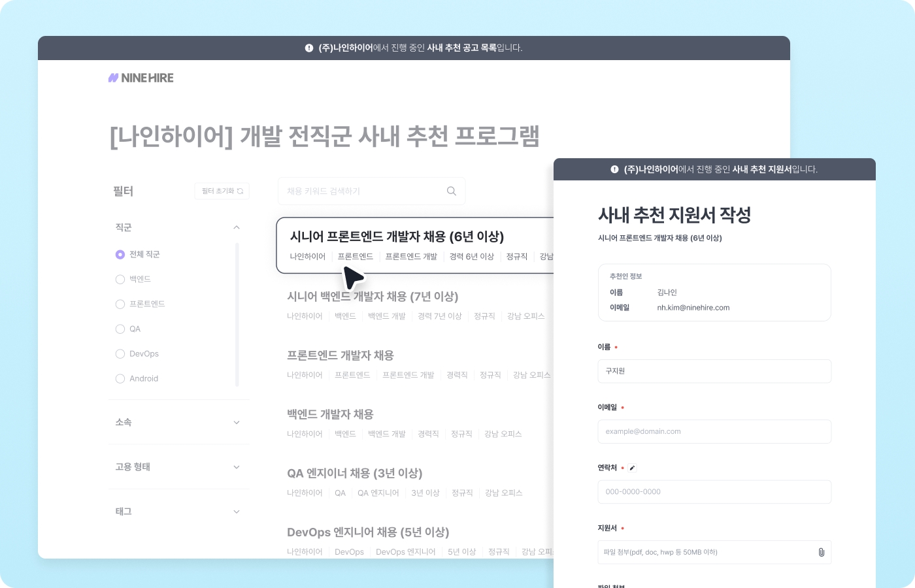Image resolution: width=915 pixels, height=588 pixels.
Task: Click the info icon in the 사내 추천 공고 목록 banner
Action: [309, 48]
